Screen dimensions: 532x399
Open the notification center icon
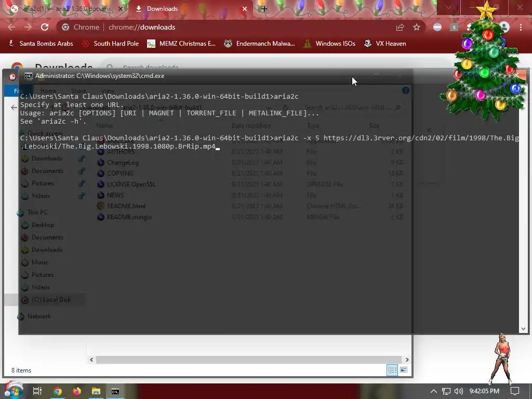[x=515, y=391]
